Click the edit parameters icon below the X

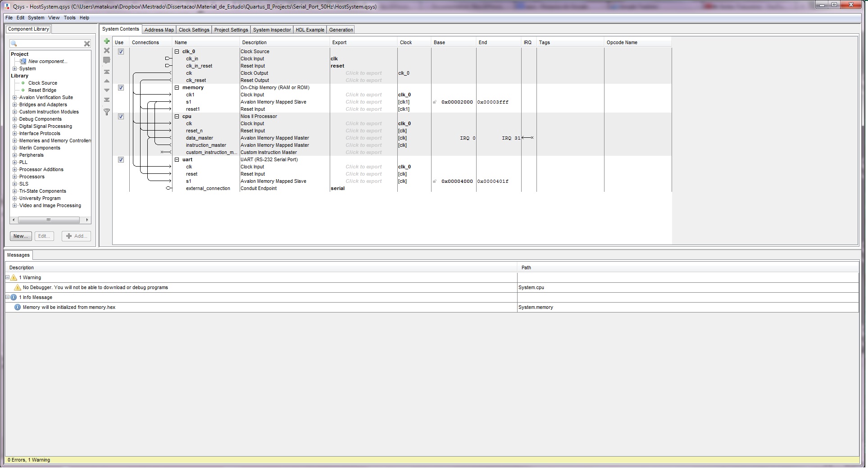[107, 60]
